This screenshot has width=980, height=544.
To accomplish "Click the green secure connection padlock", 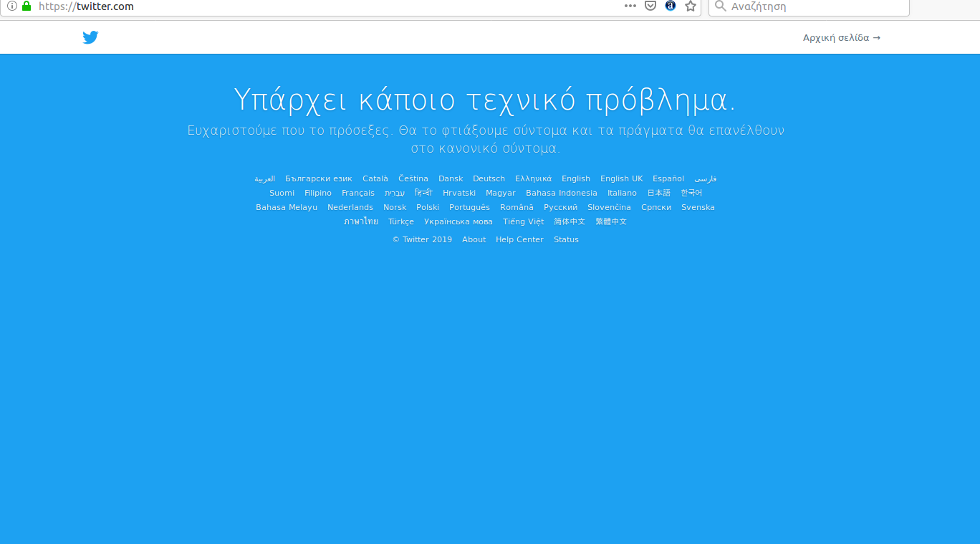I will 27,6.
